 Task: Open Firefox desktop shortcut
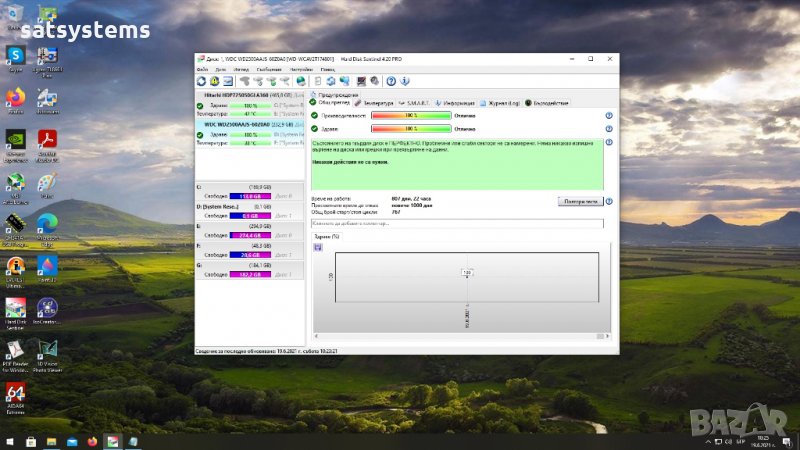point(15,97)
